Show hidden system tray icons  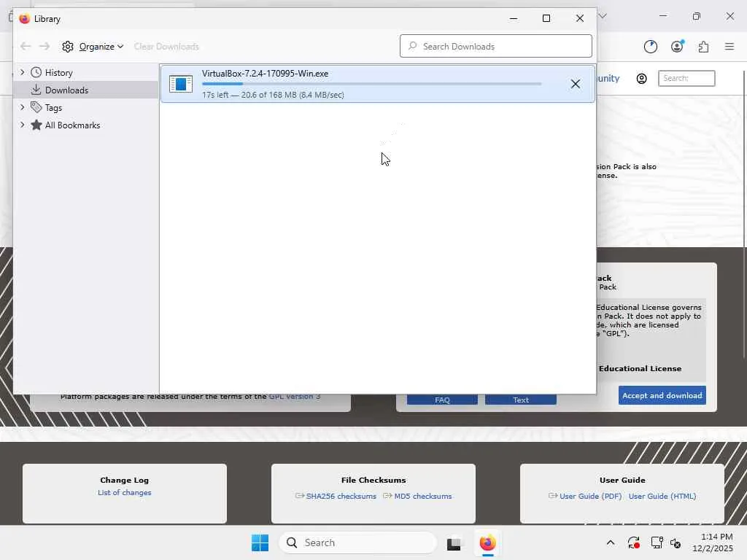tap(611, 542)
